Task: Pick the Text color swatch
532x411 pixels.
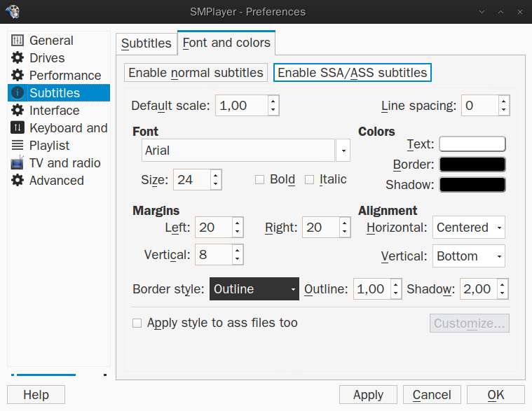Action: (472, 144)
